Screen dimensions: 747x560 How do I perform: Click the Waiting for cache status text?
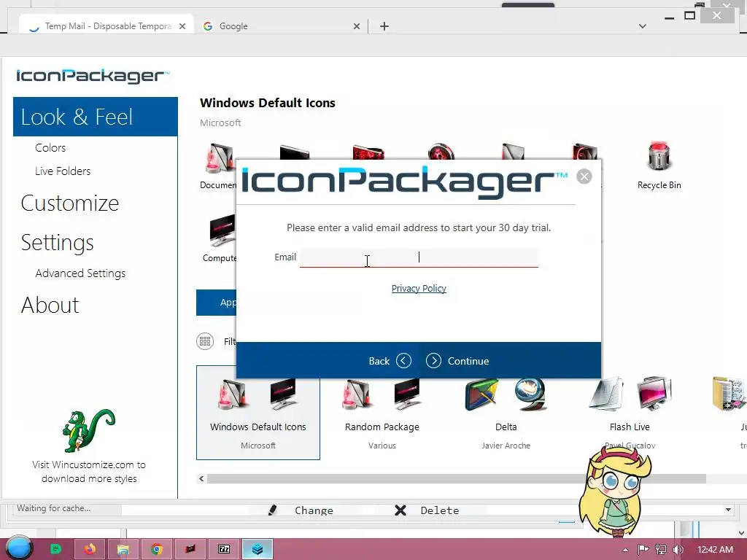pos(54,508)
